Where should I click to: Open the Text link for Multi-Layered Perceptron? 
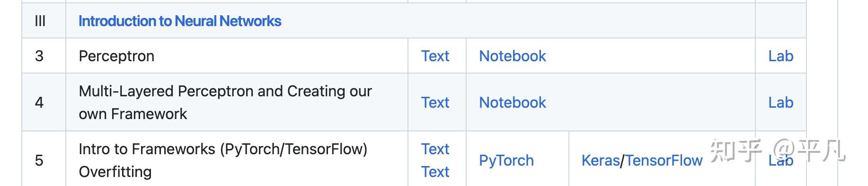435,102
